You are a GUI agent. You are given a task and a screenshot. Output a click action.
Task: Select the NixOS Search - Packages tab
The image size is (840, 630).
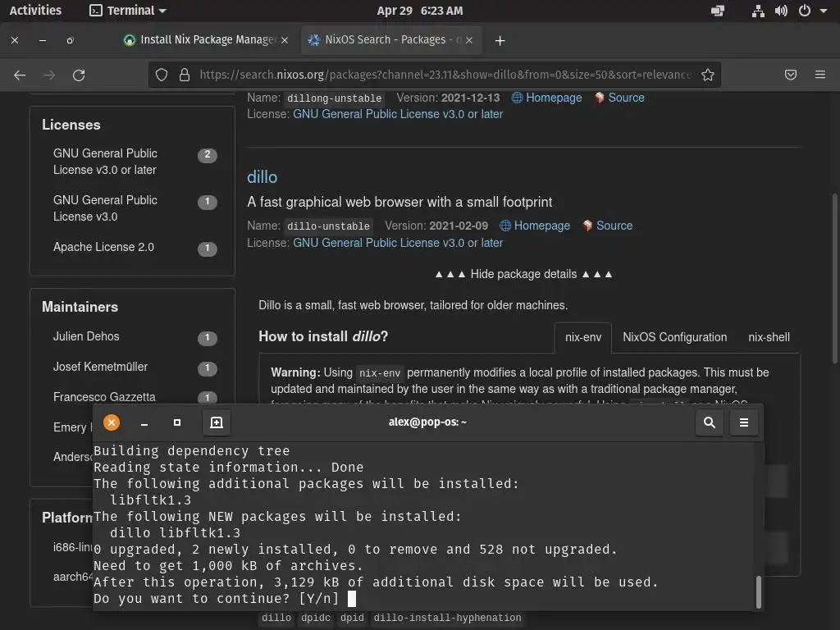tap(391, 40)
